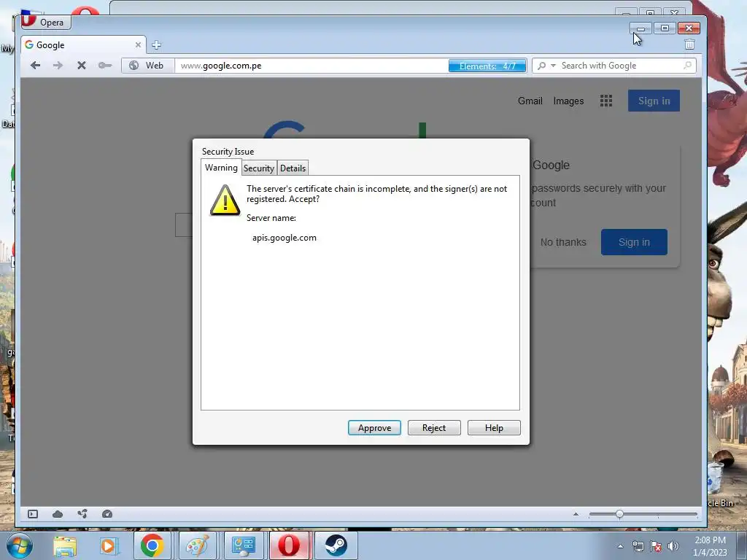The width and height of the screenshot is (747, 560).
Task: Click the yellow warning triangle icon
Action: click(x=225, y=200)
